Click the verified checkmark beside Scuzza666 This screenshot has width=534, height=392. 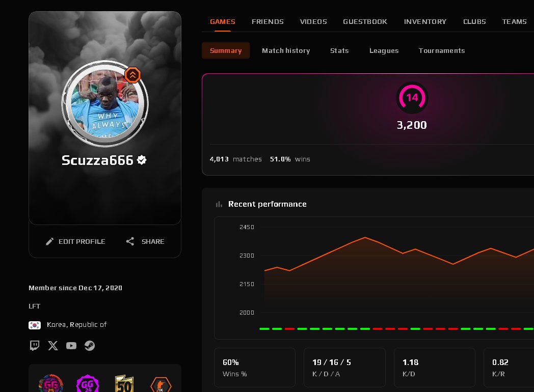(x=142, y=159)
